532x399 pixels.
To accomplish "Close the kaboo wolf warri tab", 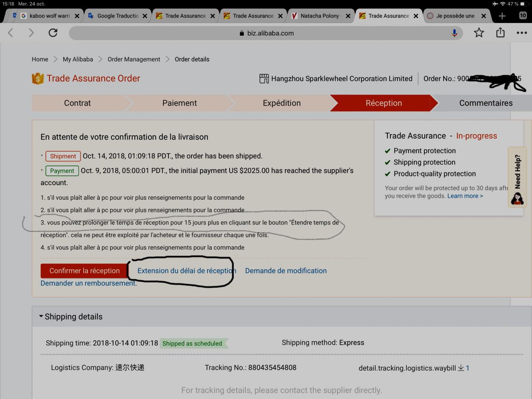I will tap(77, 16).
